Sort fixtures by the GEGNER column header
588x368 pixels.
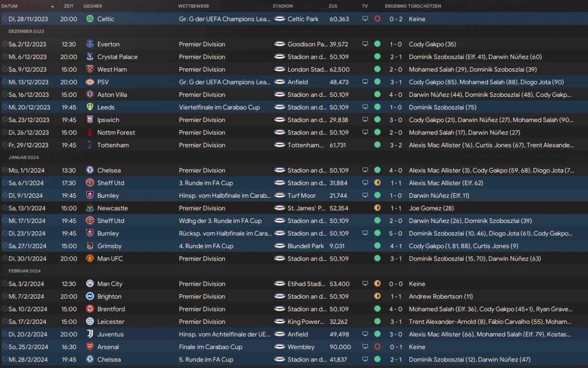tap(93, 6)
